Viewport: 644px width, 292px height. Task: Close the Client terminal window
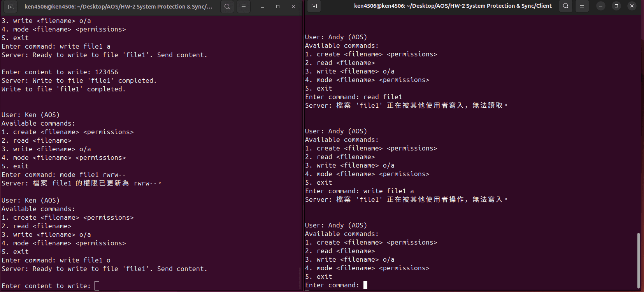tap(632, 6)
